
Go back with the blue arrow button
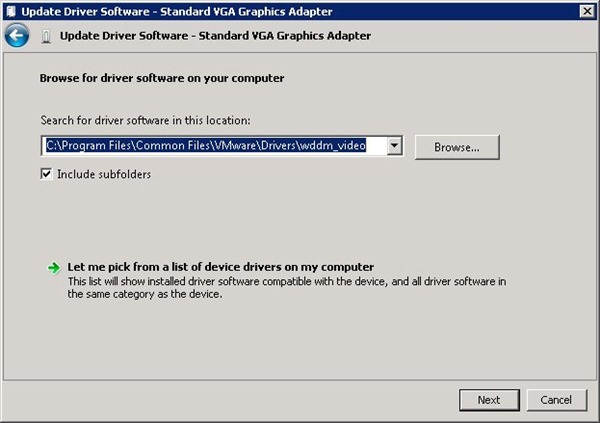coord(16,35)
